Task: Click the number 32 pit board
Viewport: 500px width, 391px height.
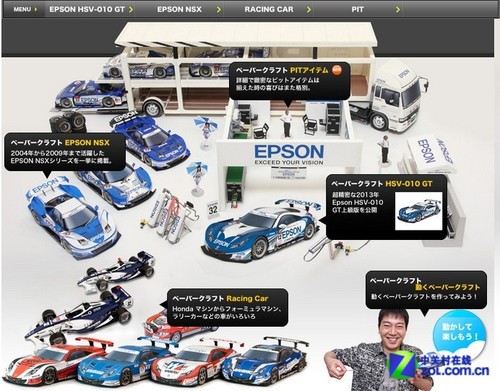Action: click(213, 209)
